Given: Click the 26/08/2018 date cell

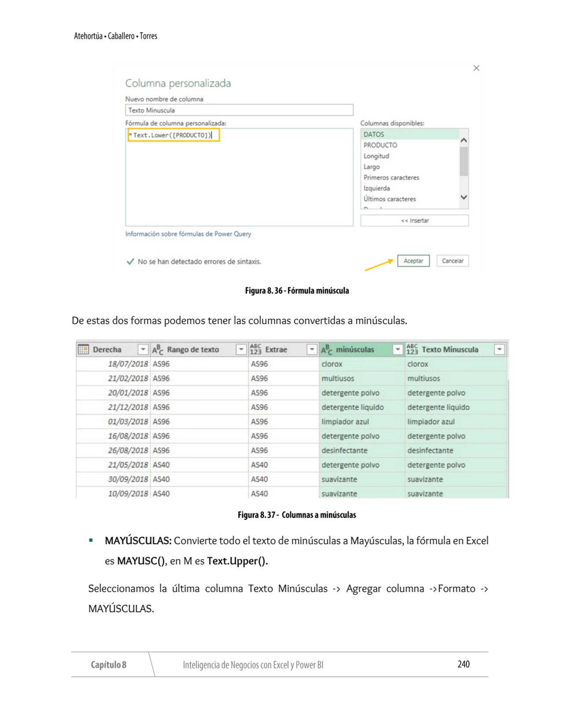Looking at the screenshot, I should pos(113,451).
